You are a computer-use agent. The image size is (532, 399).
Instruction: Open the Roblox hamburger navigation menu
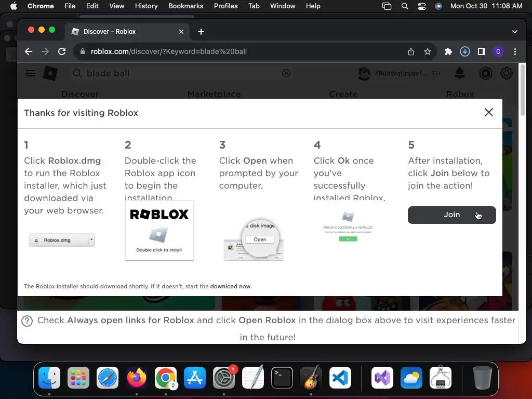coord(30,73)
